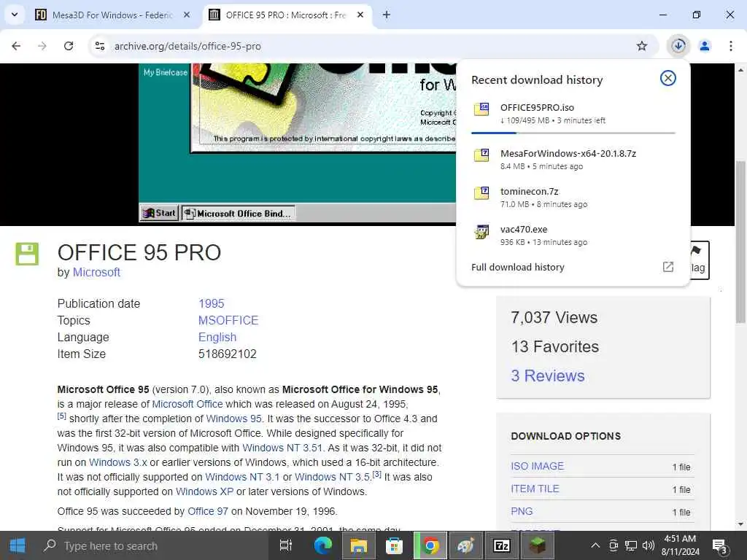This screenshot has width=747, height=560.
Task: Click the partially hidden Flag button
Action: pyautogui.click(x=700, y=260)
